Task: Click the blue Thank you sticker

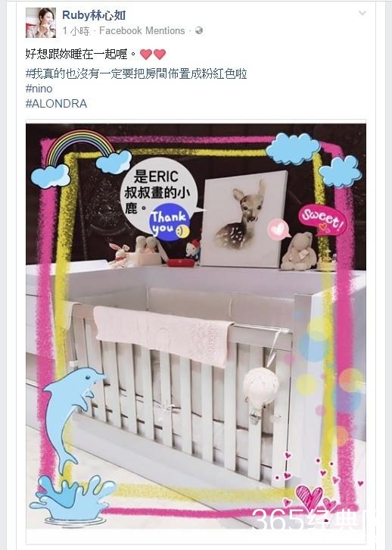Action: pyautogui.click(x=170, y=223)
